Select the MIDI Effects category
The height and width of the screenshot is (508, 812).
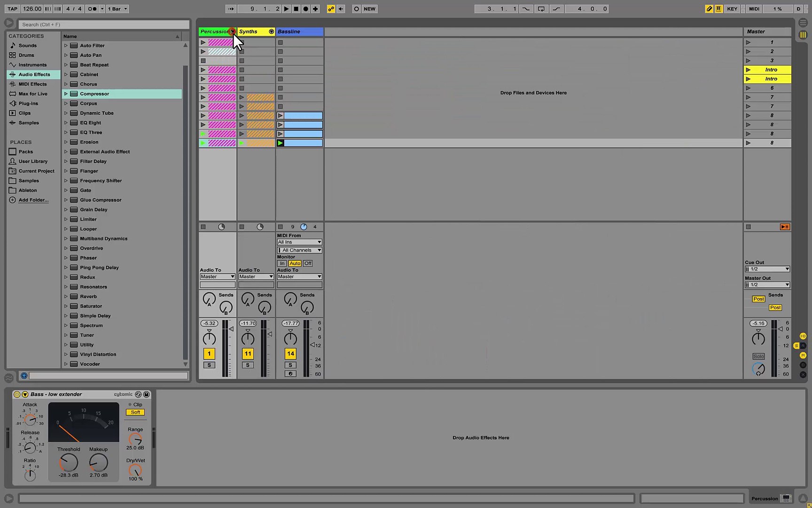pos(32,84)
